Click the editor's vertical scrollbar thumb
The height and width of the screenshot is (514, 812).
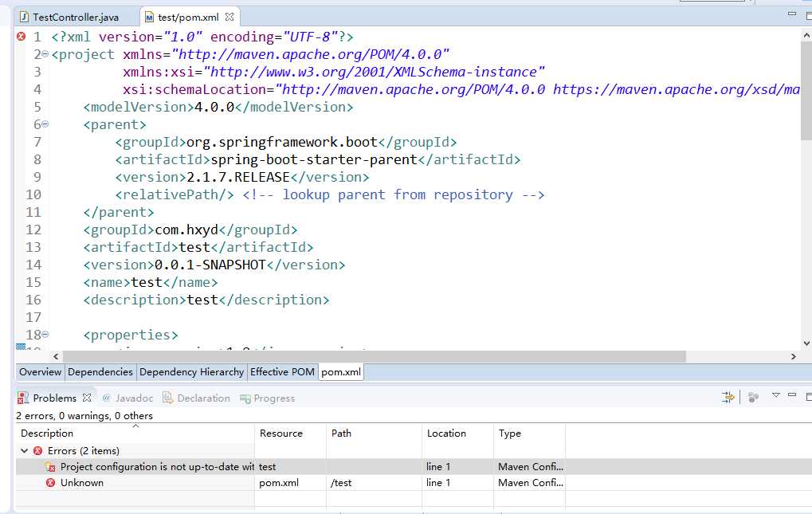806,91
